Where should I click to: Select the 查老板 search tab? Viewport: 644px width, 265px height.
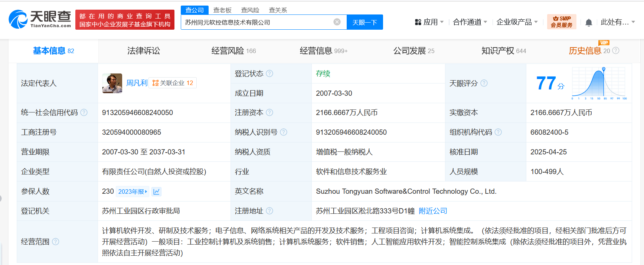[222, 10]
